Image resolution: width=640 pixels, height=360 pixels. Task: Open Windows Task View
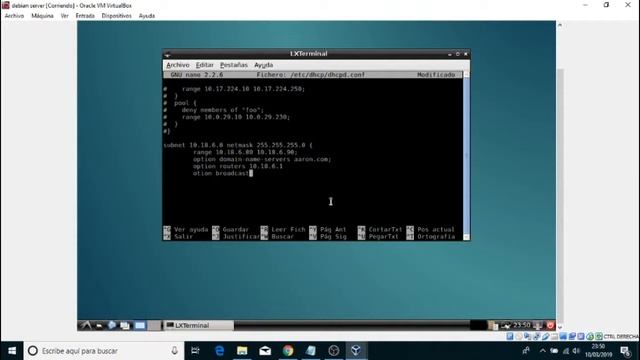(x=195, y=351)
